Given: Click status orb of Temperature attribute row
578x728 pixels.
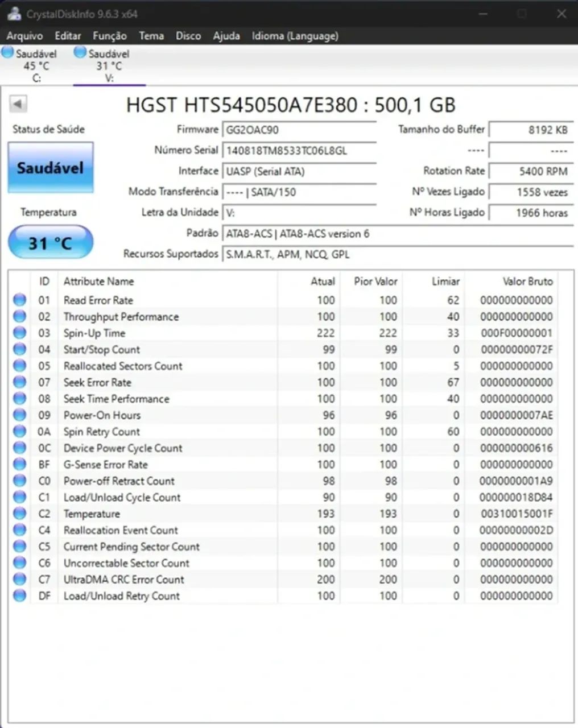Looking at the screenshot, I should click(x=20, y=514).
